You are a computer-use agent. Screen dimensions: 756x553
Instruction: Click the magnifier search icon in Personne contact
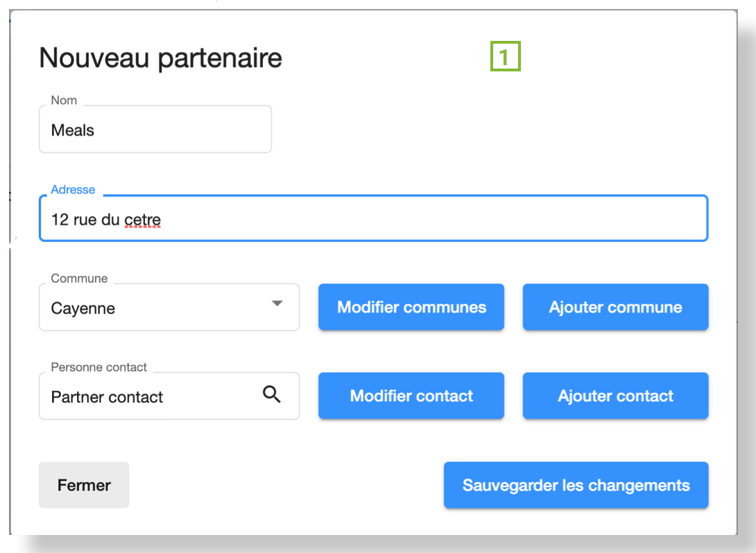[272, 395]
